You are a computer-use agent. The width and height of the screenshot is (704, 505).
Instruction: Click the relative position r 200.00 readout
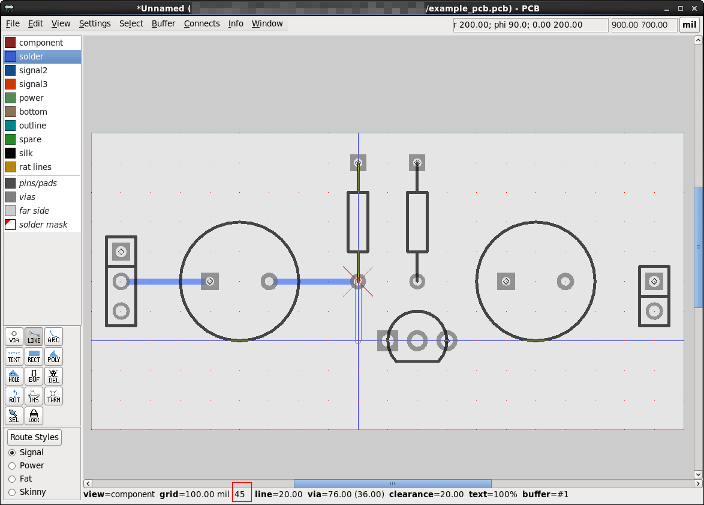[x=530, y=25]
